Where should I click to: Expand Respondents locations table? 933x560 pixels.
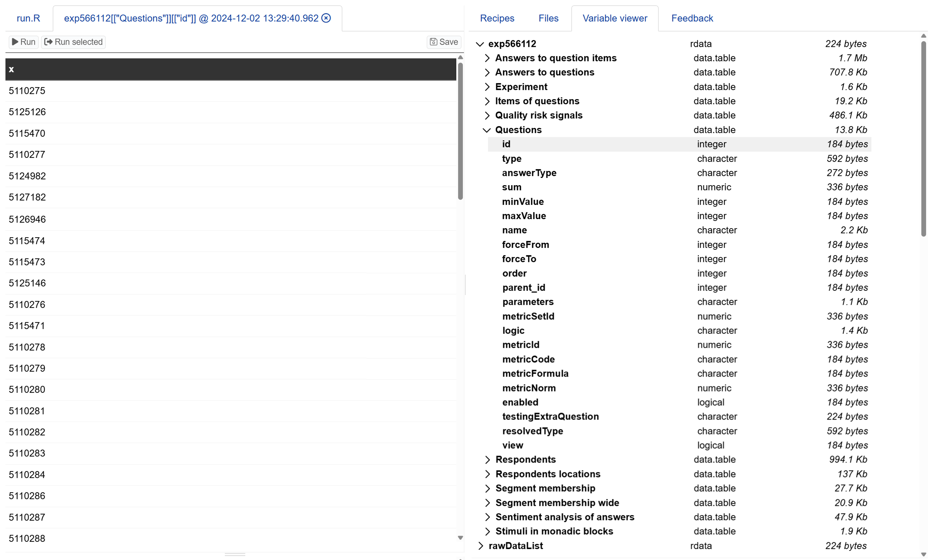(x=488, y=474)
